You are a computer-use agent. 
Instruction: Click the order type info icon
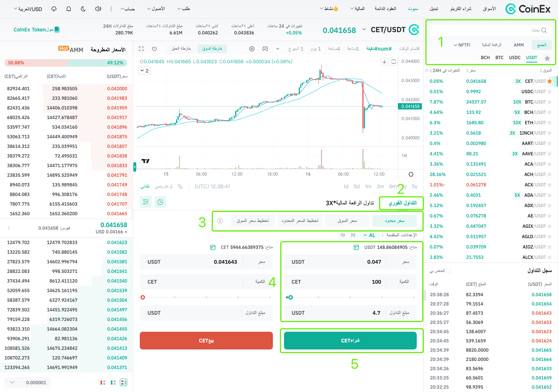tap(220, 221)
